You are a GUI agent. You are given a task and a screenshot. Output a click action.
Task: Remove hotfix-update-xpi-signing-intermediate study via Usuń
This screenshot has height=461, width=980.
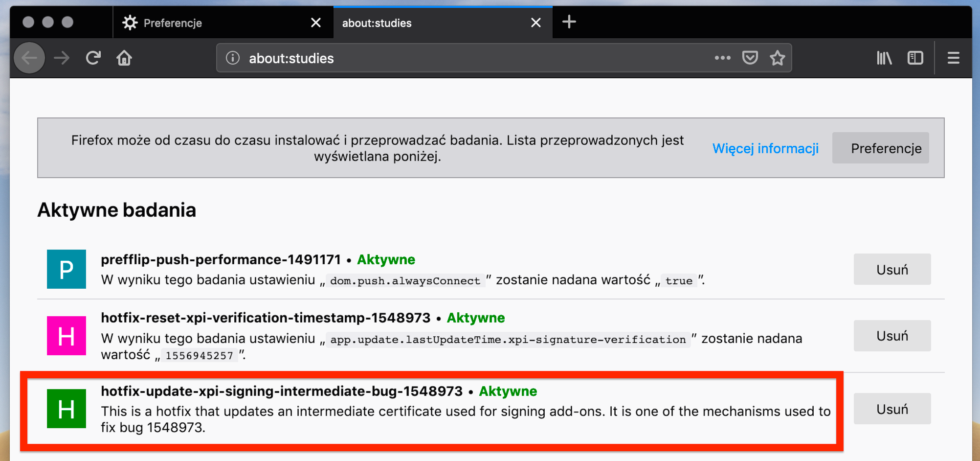(892, 409)
